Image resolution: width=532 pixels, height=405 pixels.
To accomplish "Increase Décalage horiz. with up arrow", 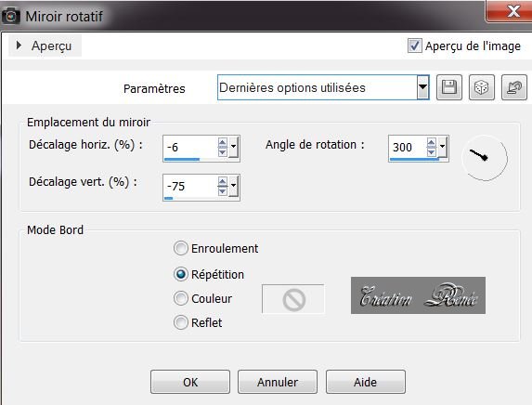I will coord(223,142).
